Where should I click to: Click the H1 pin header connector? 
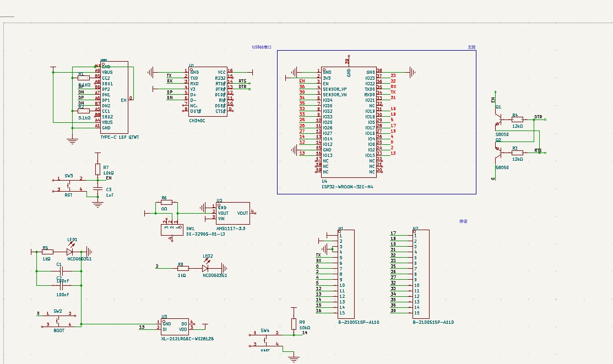click(x=346, y=274)
